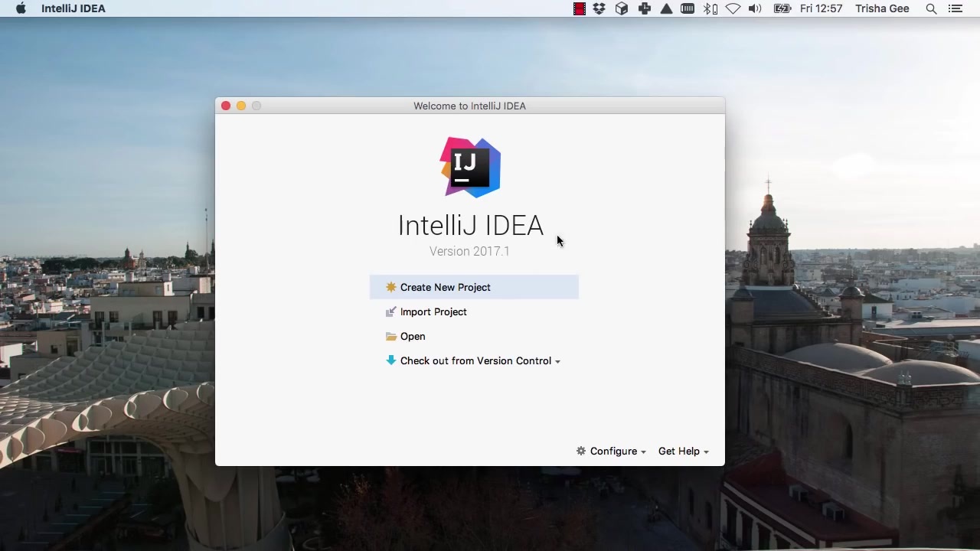Click the IntelliJ IDEA logo
980x551 pixels.
click(x=470, y=167)
